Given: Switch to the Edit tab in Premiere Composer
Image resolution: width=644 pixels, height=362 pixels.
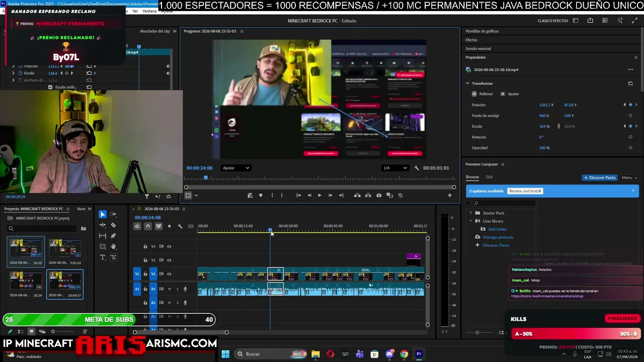Looking at the screenshot, I should click(x=489, y=177).
